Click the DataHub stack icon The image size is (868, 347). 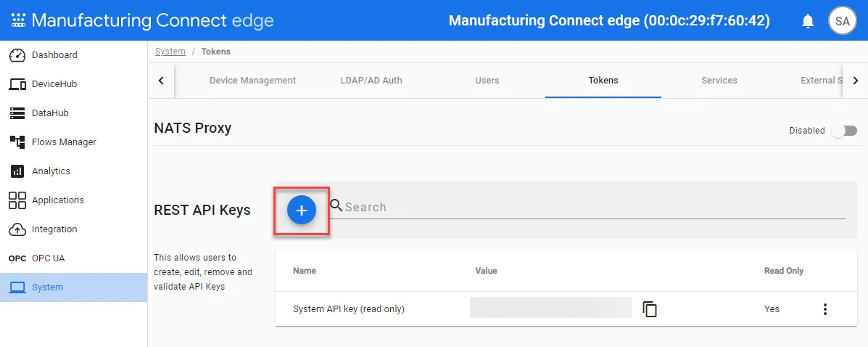point(17,113)
